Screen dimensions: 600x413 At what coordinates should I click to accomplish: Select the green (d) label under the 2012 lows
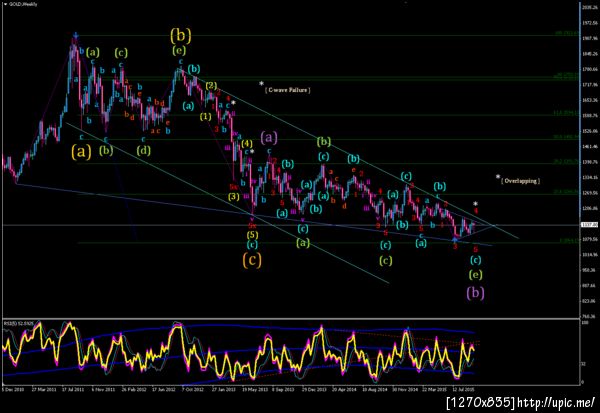tap(143, 150)
